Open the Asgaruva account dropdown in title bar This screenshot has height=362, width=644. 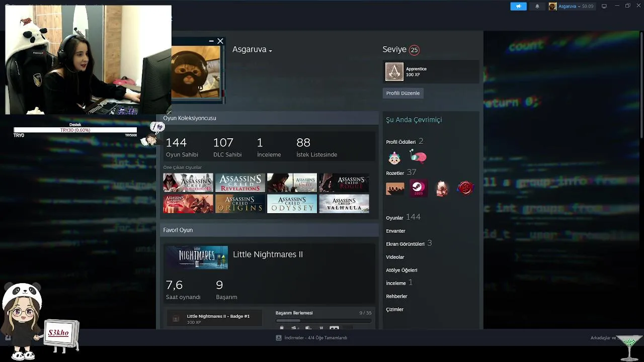[571, 7]
